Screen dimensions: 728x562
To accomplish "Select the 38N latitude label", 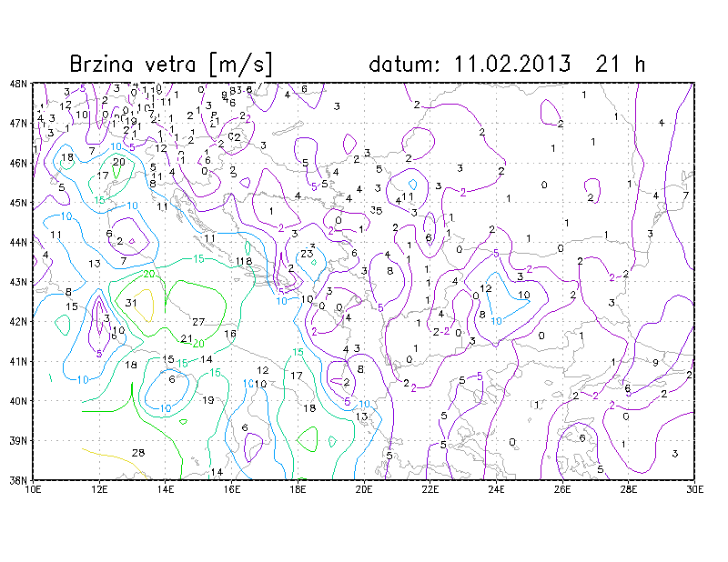I will (18, 480).
